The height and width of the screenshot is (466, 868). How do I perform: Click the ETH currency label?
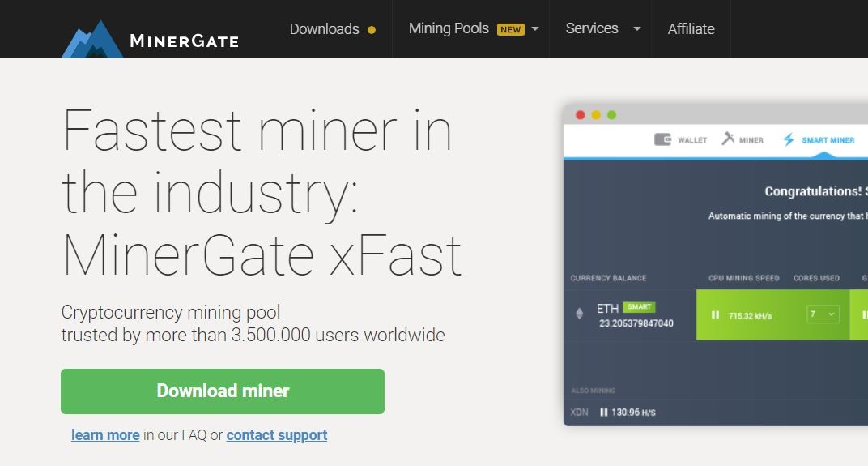pos(607,309)
